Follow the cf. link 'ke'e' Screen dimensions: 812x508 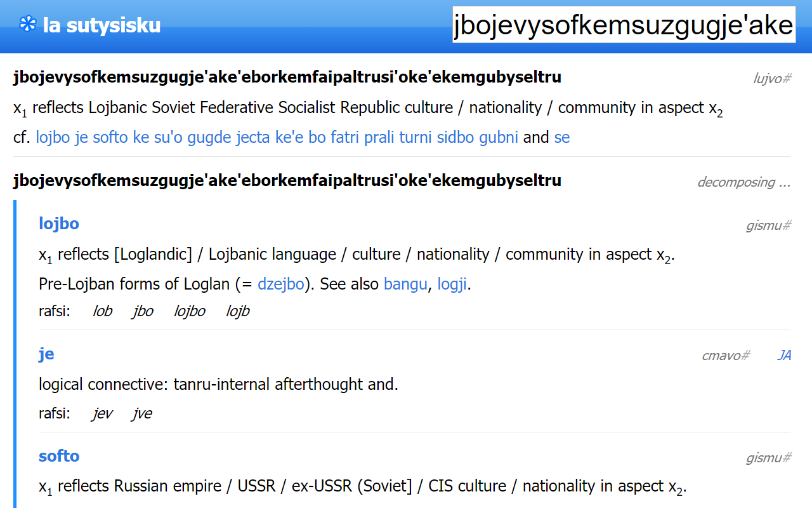click(290, 137)
